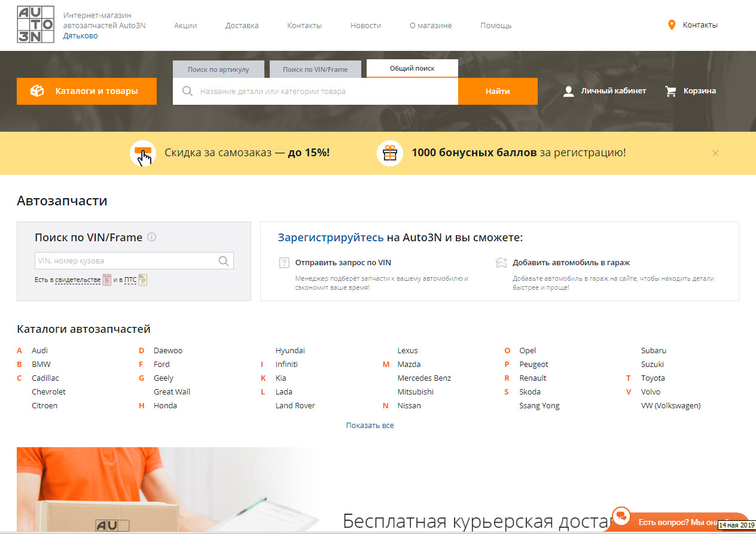Viewport: 756px width, 534px height.
Task: Open the Mercedes Benz catalog link
Action: (x=424, y=378)
